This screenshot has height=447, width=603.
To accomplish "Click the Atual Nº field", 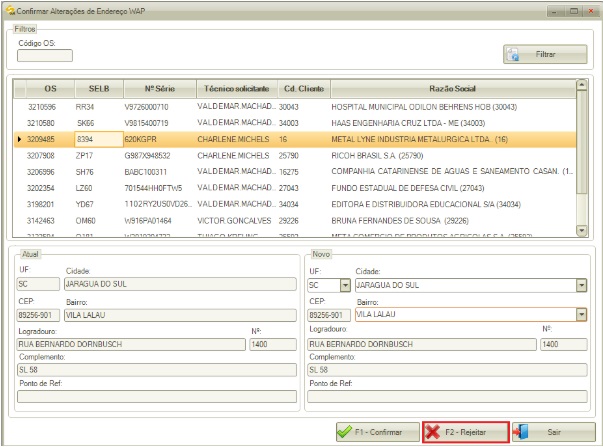I will click(x=273, y=344).
